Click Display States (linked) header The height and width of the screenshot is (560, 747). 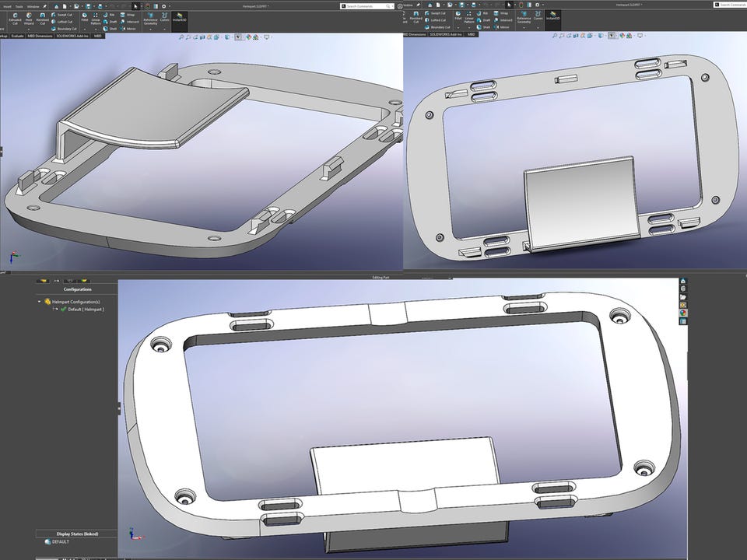pyautogui.click(x=77, y=534)
